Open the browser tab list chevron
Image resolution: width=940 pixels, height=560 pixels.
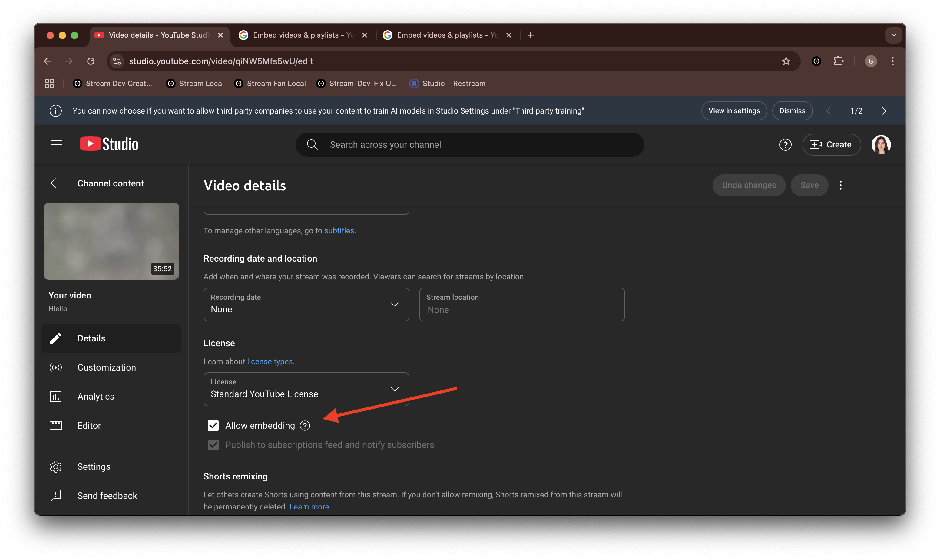[x=894, y=35]
